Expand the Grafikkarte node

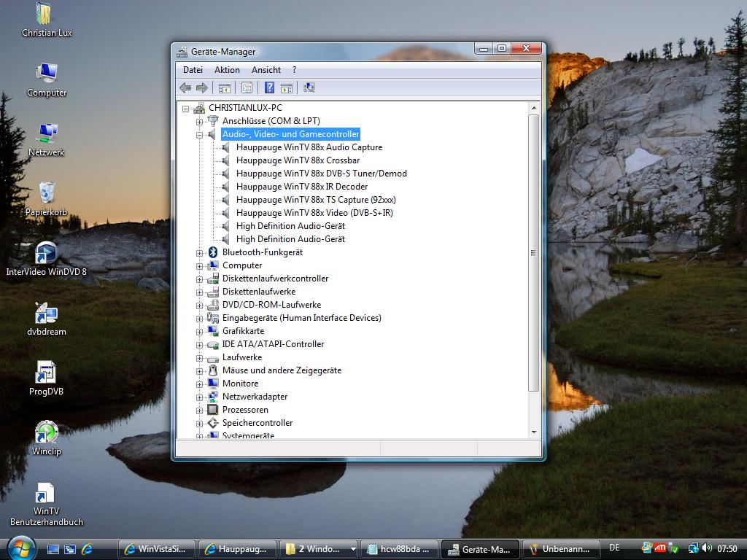tap(199, 332)
